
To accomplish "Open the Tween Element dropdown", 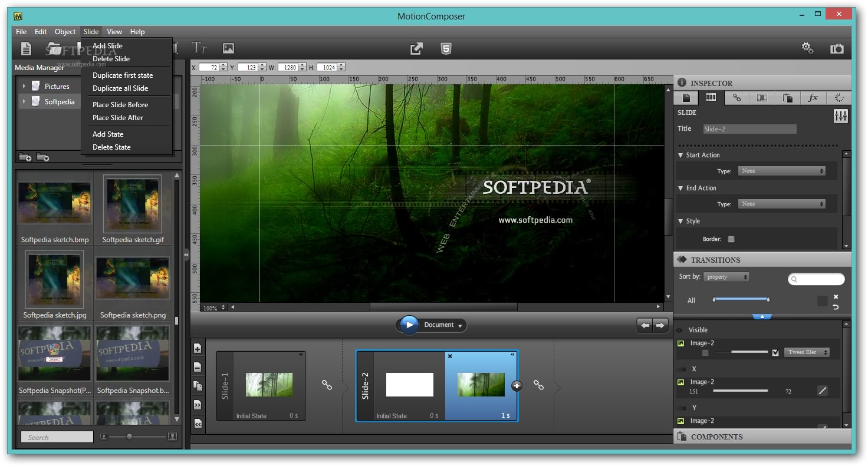I will (806, 352).
